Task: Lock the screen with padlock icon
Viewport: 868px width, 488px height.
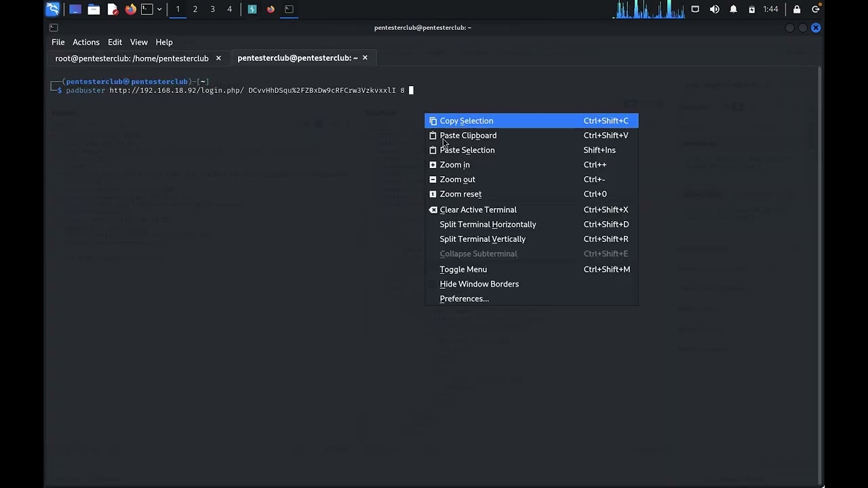Action: click(x=797, y=9)
